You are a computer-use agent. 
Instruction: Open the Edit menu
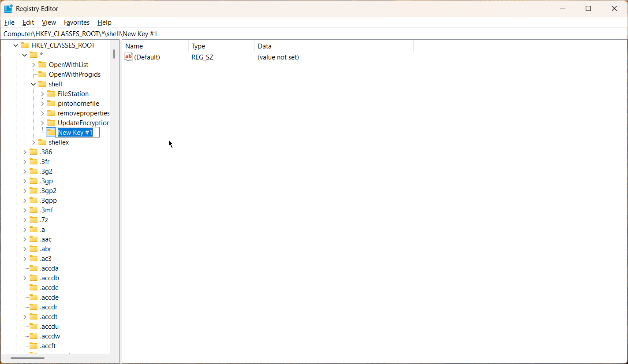[28, 22]
